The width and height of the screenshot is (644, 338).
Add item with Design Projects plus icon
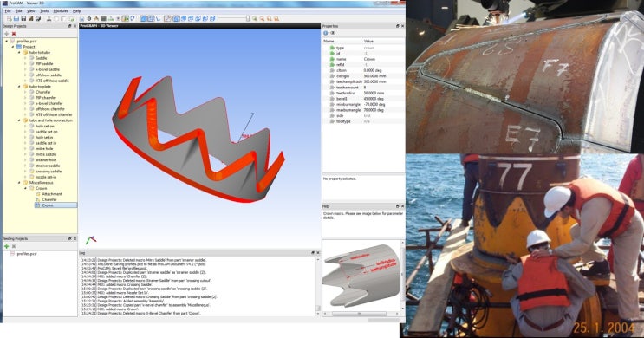(x=7, y=34)
